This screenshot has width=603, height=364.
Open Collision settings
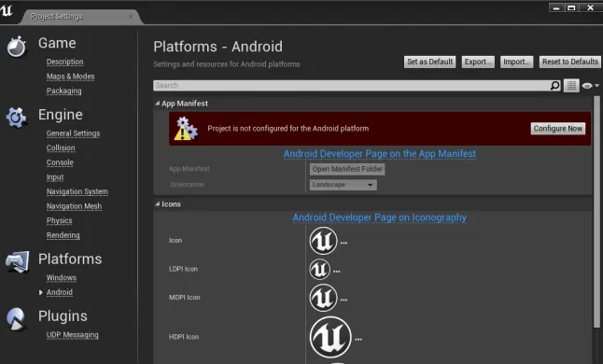61,147
